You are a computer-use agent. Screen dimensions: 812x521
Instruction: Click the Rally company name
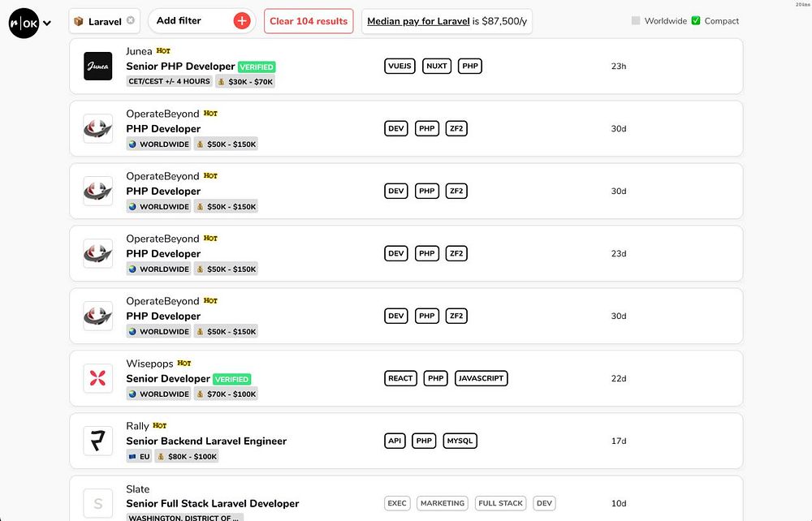pos(137,426)
